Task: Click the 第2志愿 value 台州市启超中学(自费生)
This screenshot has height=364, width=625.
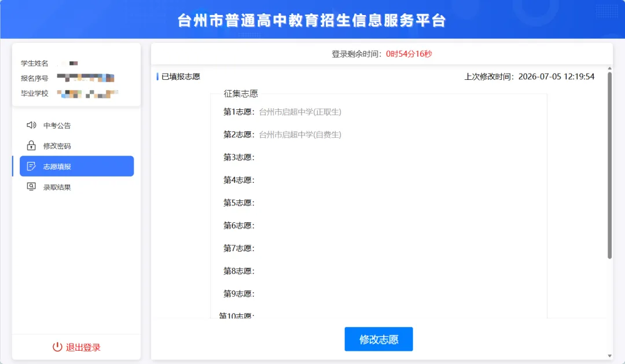Action: 300,135
